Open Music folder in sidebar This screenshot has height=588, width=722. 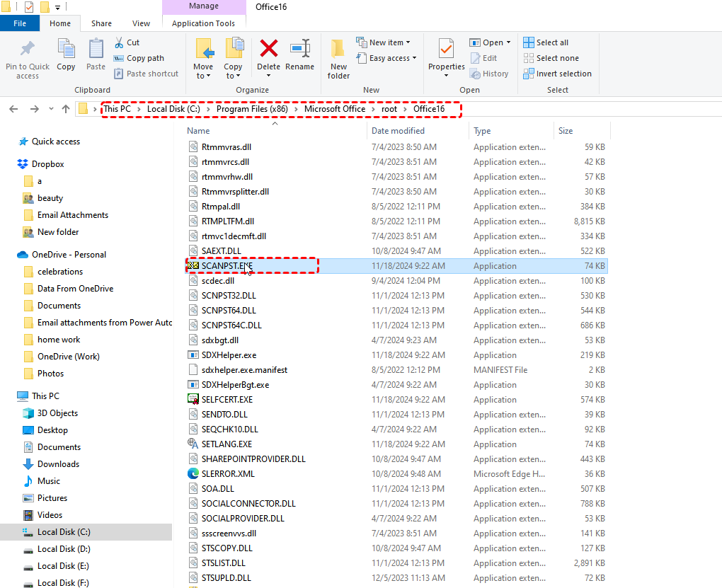tap(48, 481)
